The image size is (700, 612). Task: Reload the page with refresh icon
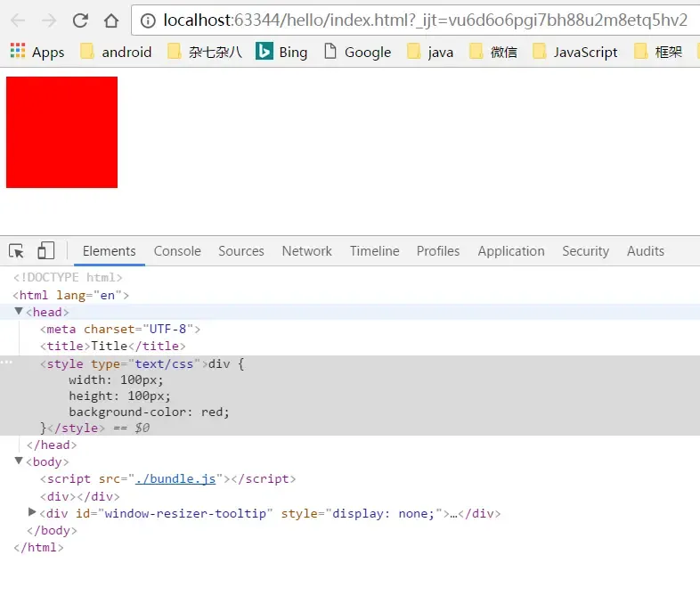(80, 20)
